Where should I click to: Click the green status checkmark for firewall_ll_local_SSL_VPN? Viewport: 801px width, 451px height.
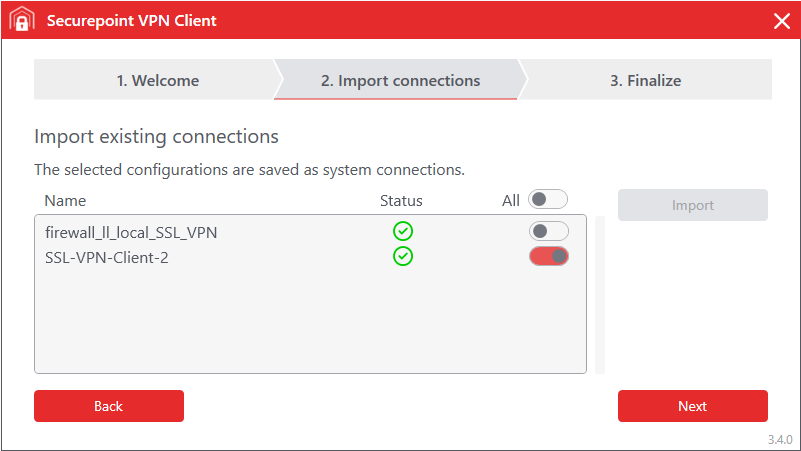(x=403, y=232)
